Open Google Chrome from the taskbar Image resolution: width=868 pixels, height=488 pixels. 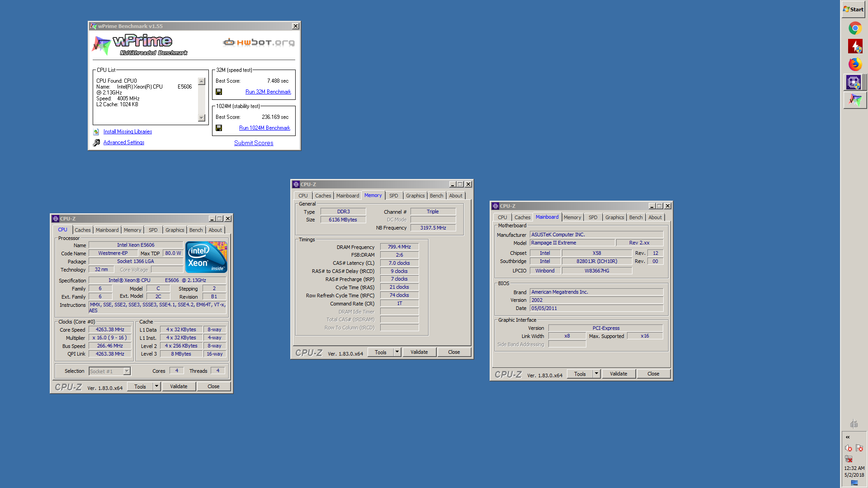click(x=854, y=28)
